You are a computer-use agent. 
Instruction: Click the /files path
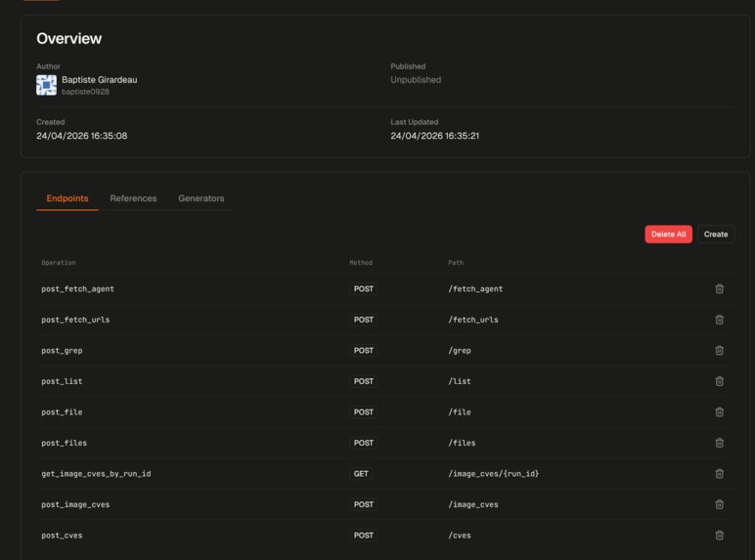tap(462, 443)
